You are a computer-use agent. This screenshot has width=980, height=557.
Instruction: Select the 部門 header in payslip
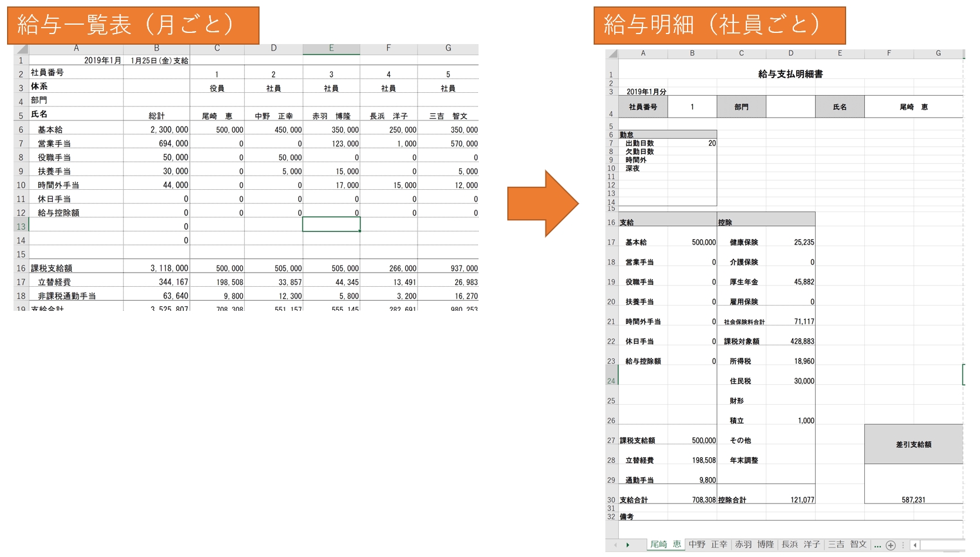tap(741, 107)
